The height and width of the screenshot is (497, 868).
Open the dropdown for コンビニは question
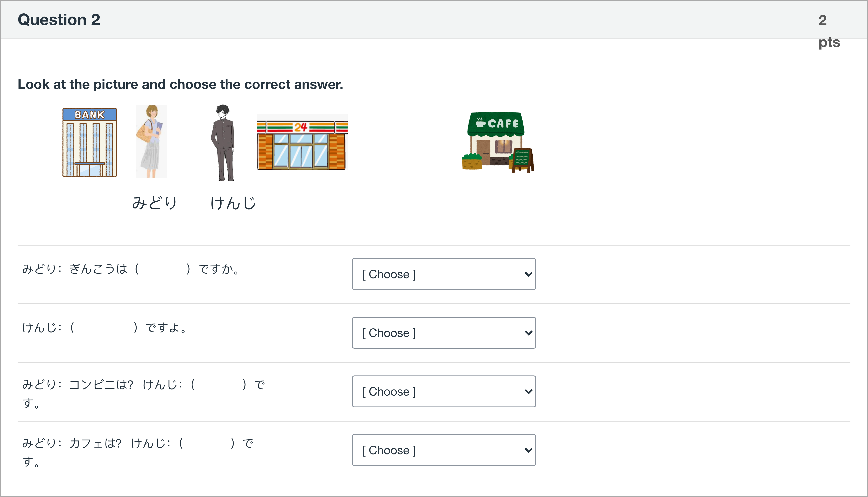pos(444,392)
